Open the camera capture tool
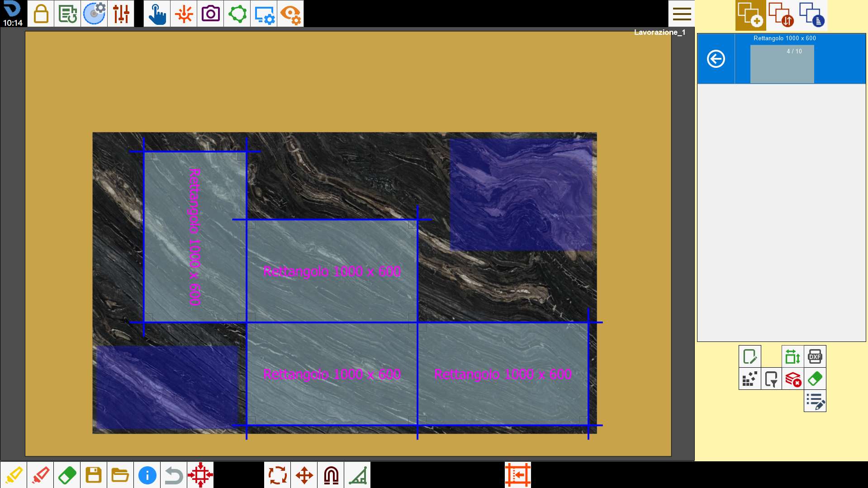Screen dimensions: 868x488 coord(210,14)
